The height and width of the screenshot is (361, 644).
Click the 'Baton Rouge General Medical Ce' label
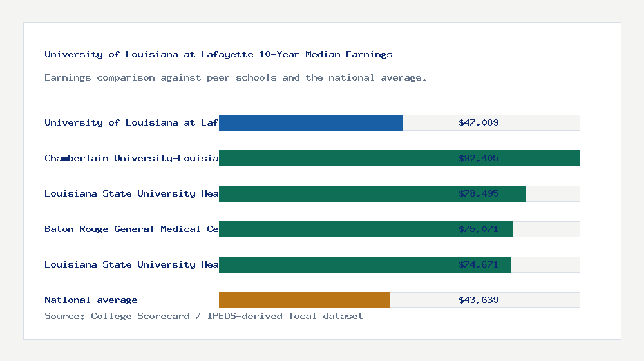point(131,229)
